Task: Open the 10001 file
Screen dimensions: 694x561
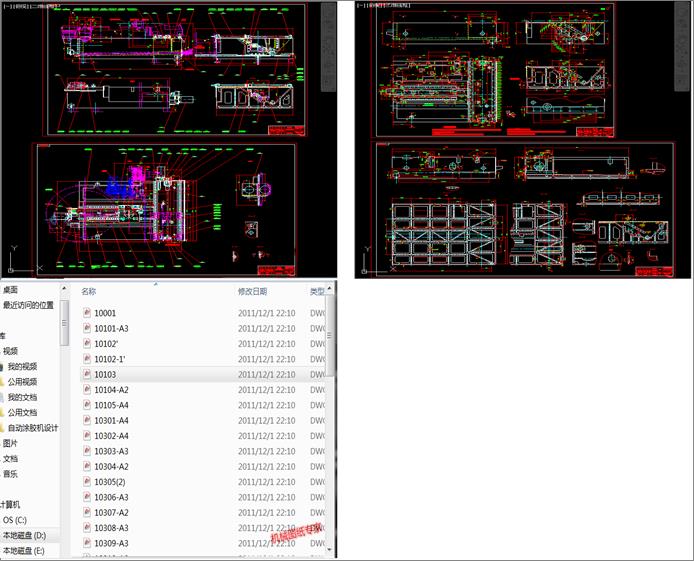Action: (105, 313)
